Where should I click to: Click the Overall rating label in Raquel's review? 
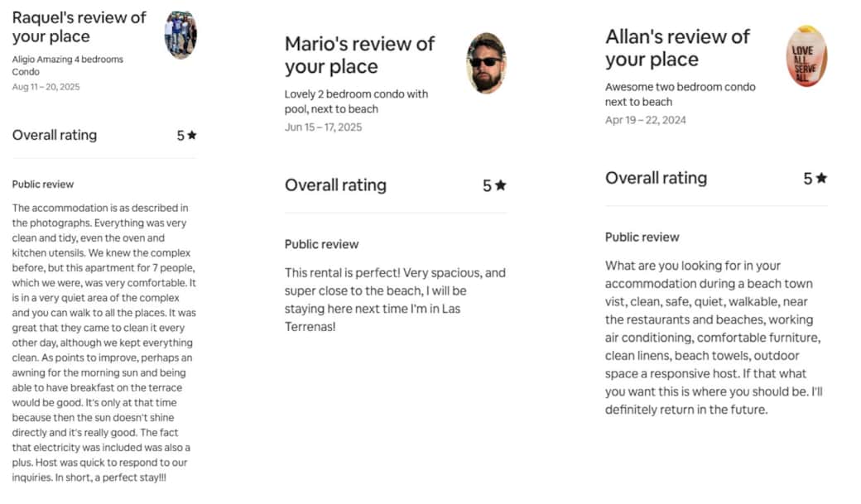(x=55, y=135)
